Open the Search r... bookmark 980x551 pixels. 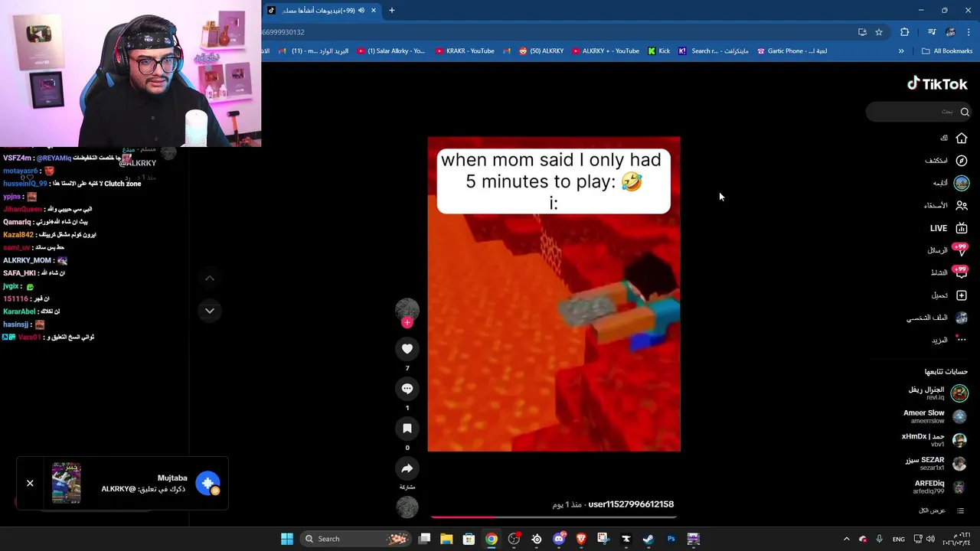click(699, 51)
